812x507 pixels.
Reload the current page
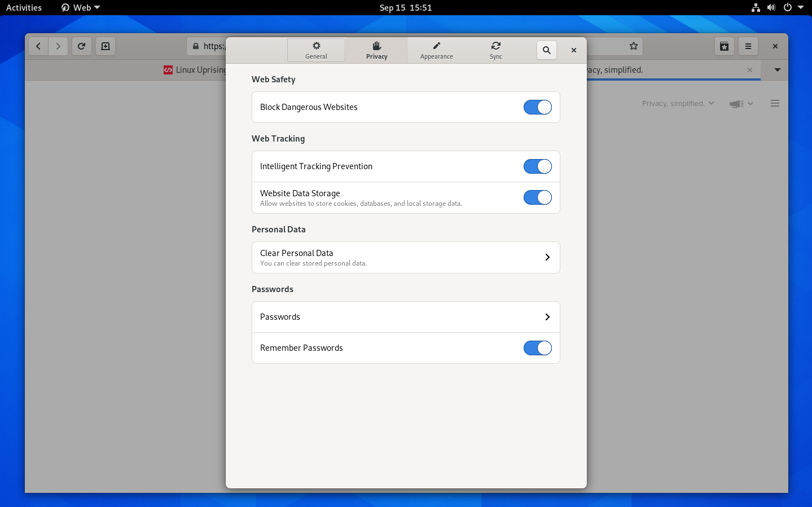pyautogui.click(x=81, y=46)
